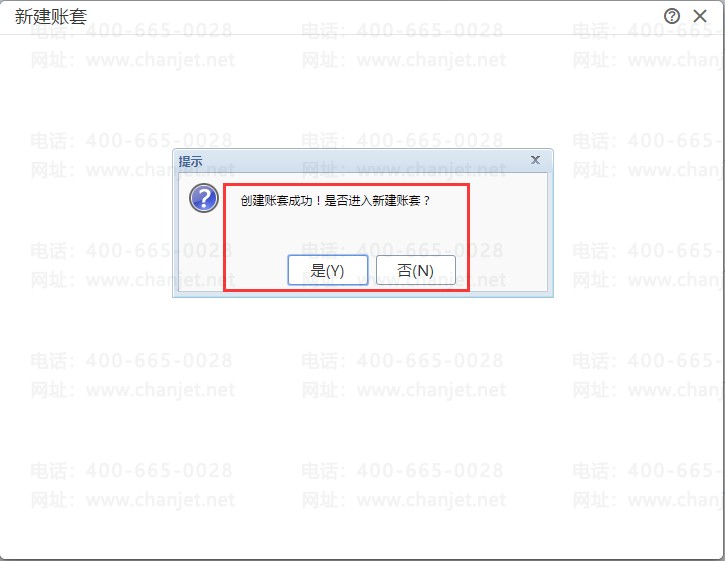Image resolution: width=725 pixels, height=561 pixels.
Task: Dismiss the 提示 dialog with its X
Action: [x=535, y=160]
